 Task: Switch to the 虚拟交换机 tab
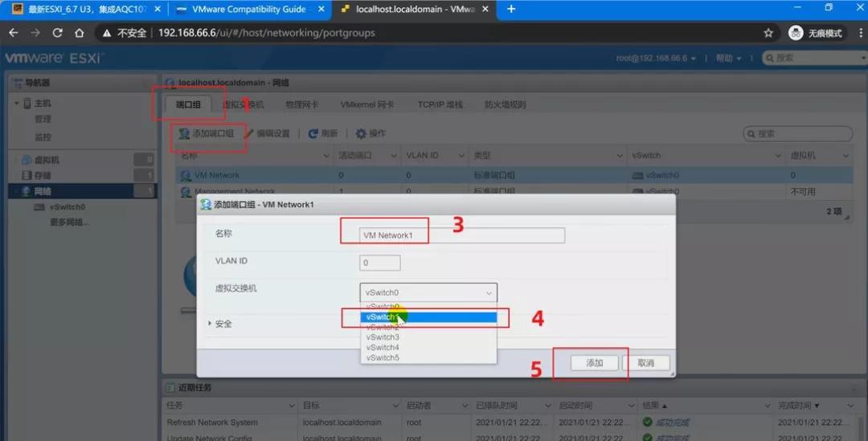tap(243, 104)
